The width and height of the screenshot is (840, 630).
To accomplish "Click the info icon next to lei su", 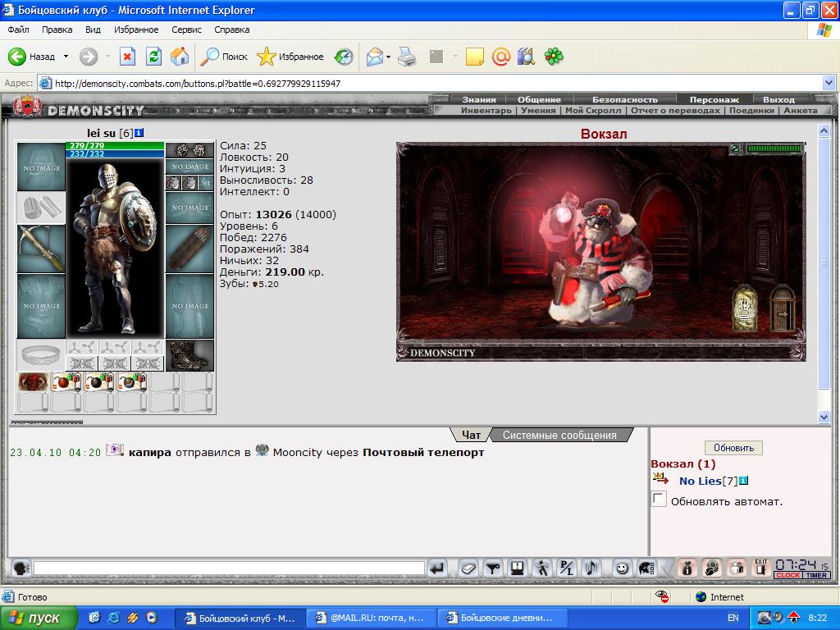I will point(139,132).
